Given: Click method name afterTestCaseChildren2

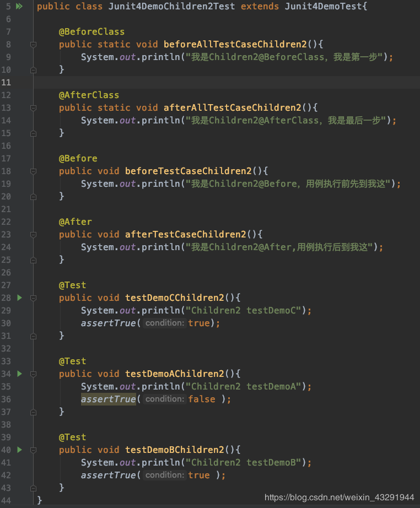Looking at the screenshot, I should [186, 234].
